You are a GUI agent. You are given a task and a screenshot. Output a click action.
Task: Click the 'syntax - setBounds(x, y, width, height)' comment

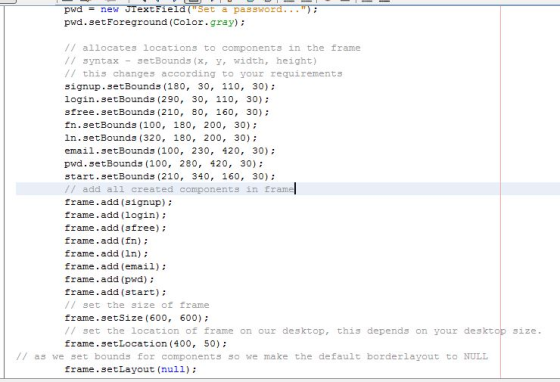tap(190, 61)
